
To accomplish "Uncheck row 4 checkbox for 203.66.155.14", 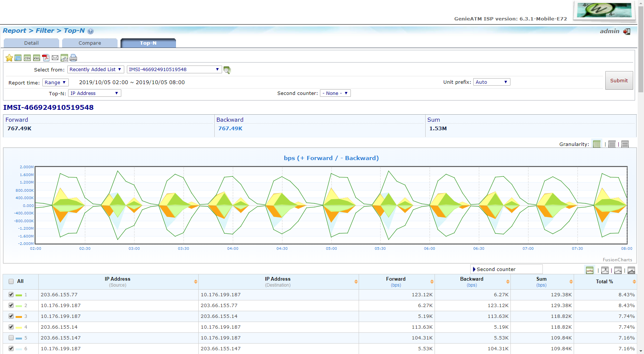I will pyautogui.click(x=11, y=327).
